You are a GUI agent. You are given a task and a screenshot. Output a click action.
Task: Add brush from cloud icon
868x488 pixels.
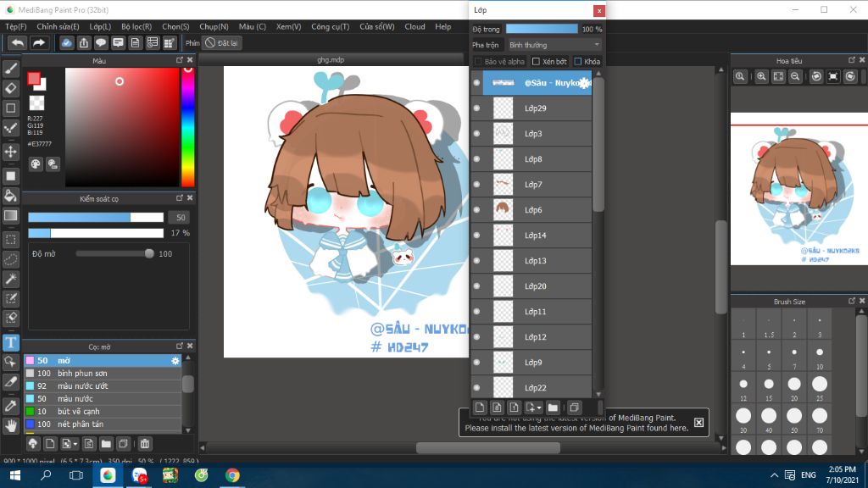pos(33,444)
